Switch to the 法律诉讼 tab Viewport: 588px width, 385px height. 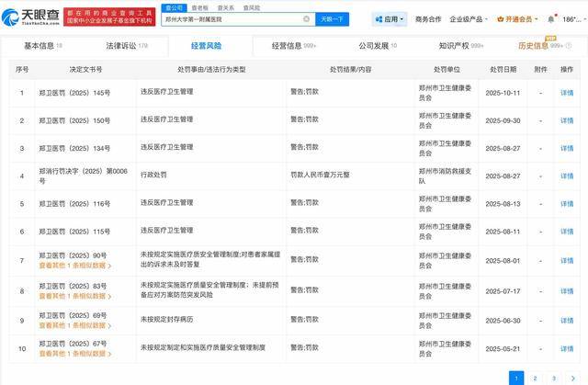point(127,45)
